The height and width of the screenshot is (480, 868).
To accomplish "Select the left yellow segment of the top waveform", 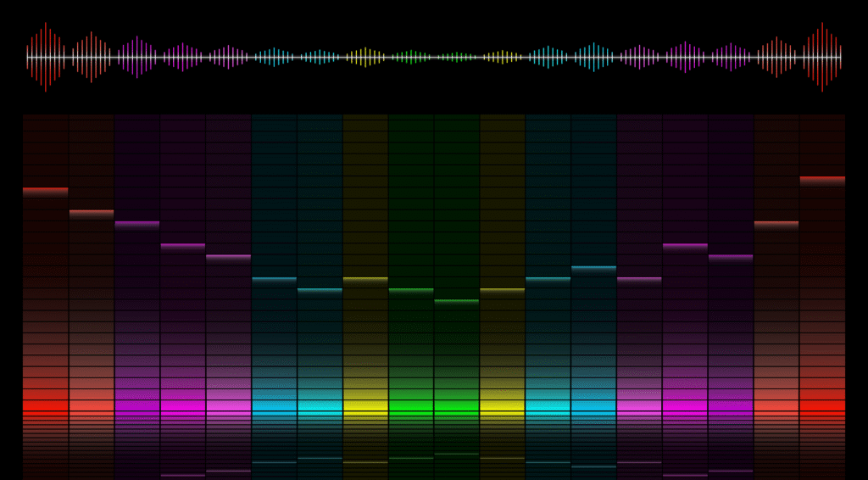I will click(x=365, y=57).
